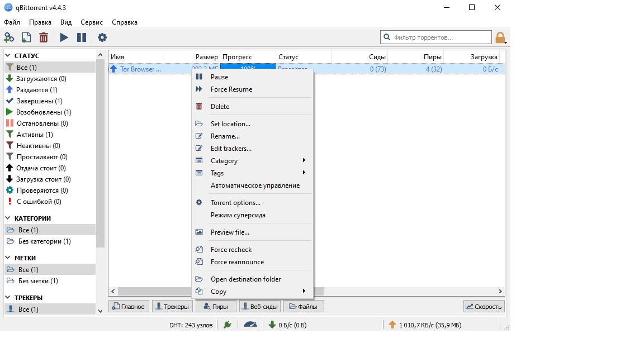The height and width of the screenshot is (362, 644).
Task: Open the Сервис menu
Action: (x=91, y=22)
